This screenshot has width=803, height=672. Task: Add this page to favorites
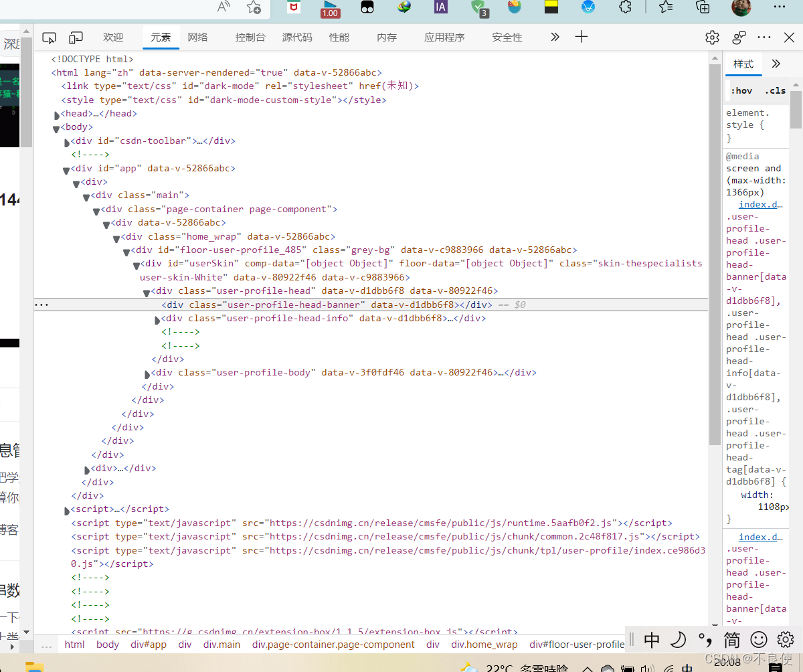pyautogui.click(x=254, y=7)
